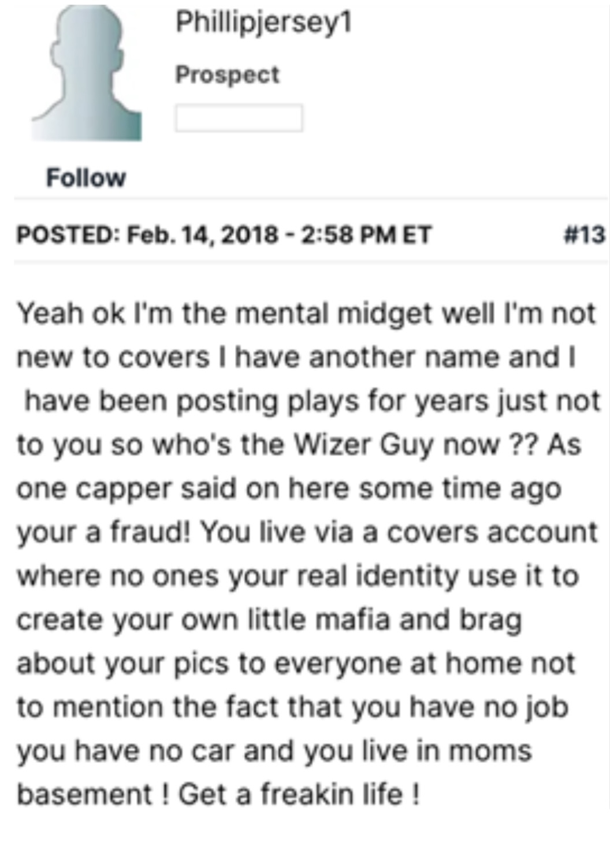Open the #13 post permalink
This screenshot has width=610, height=868.
[x=584, y=234]
